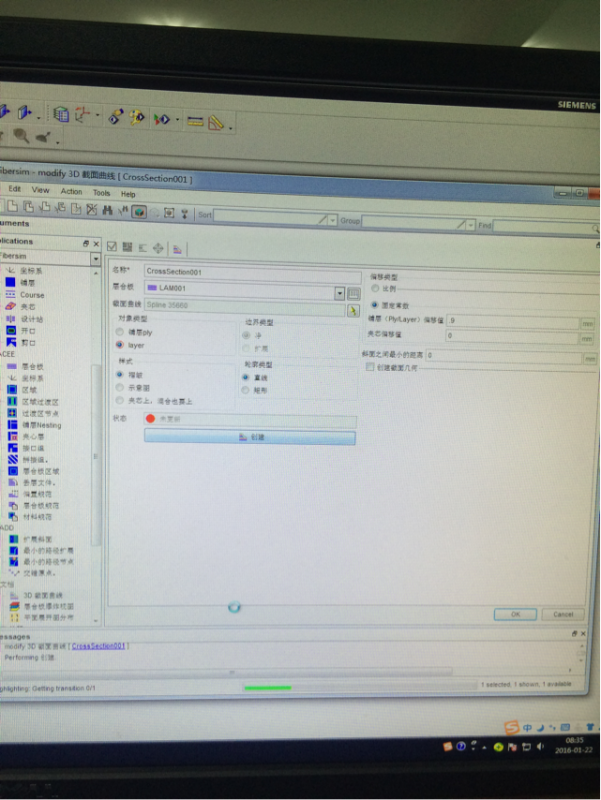Click the grid list icon above the form

[x=127, y=247]
